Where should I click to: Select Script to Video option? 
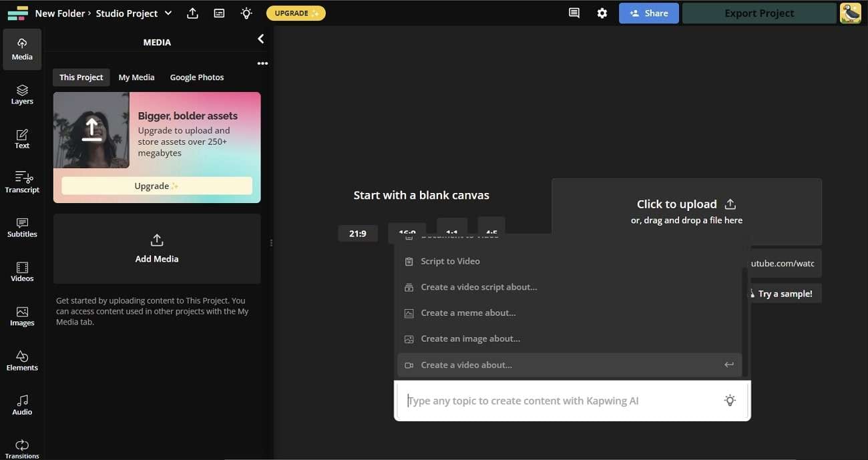569,261
